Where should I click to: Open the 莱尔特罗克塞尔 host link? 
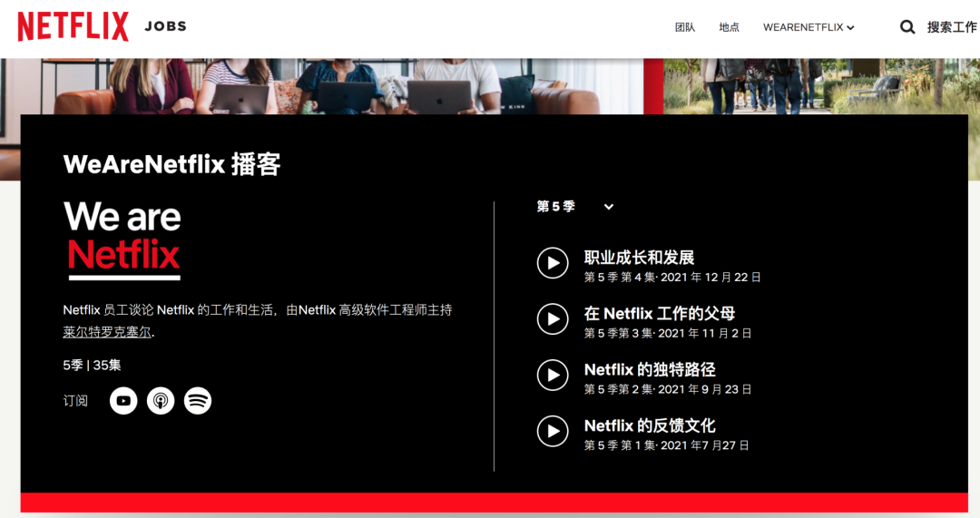click(107, 332)
